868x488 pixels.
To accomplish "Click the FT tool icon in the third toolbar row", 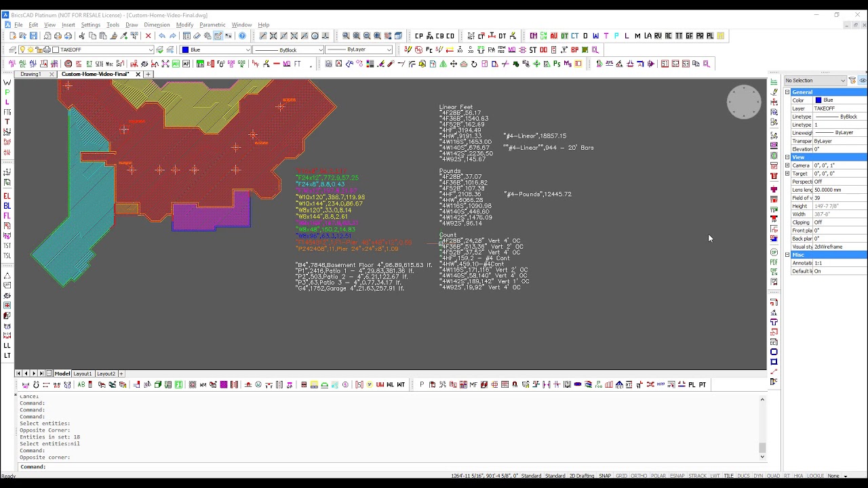I will [297, 64].
